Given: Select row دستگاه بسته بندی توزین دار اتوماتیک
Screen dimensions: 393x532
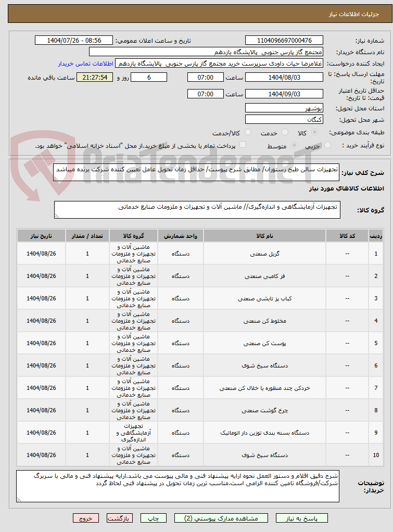Looking at the screenshot, I should click(x=200, y=433).
